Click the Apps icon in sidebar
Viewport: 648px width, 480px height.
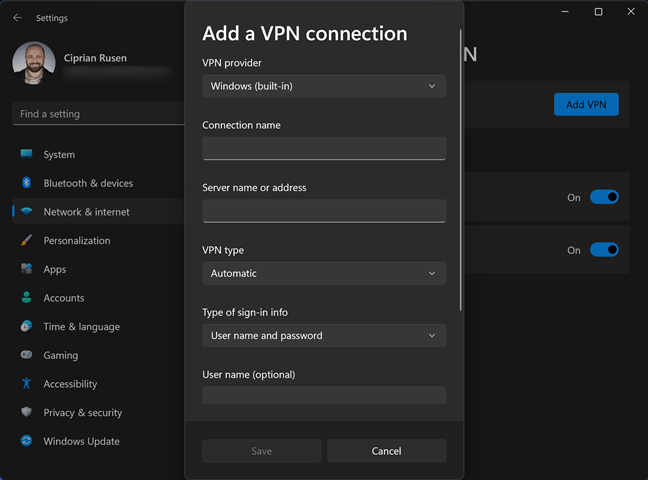26,269
